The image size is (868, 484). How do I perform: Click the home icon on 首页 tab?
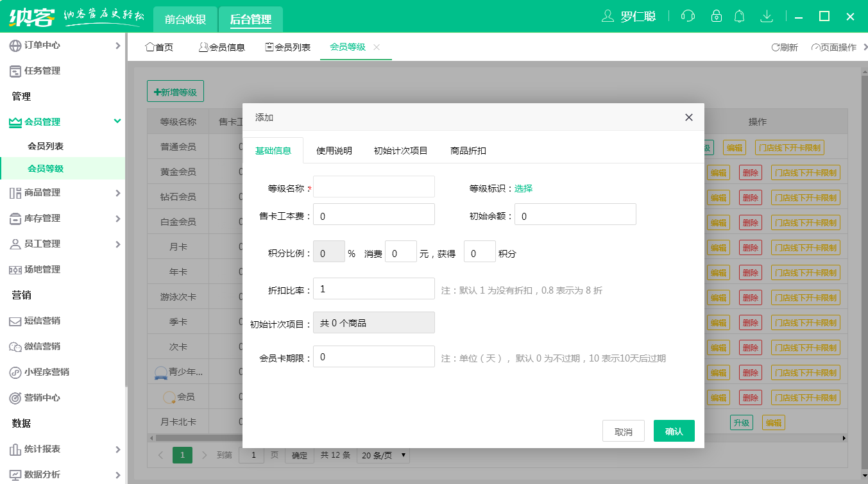150,47
